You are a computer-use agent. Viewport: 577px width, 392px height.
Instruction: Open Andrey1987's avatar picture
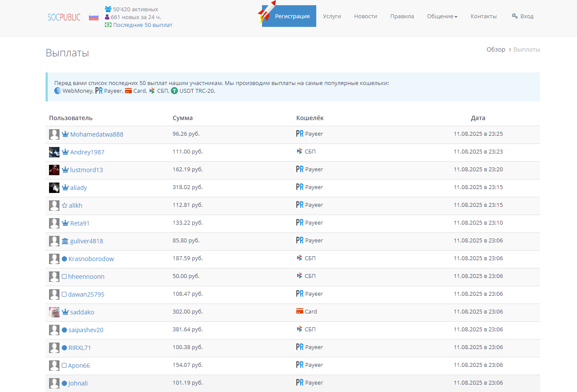tap(54, 152)
